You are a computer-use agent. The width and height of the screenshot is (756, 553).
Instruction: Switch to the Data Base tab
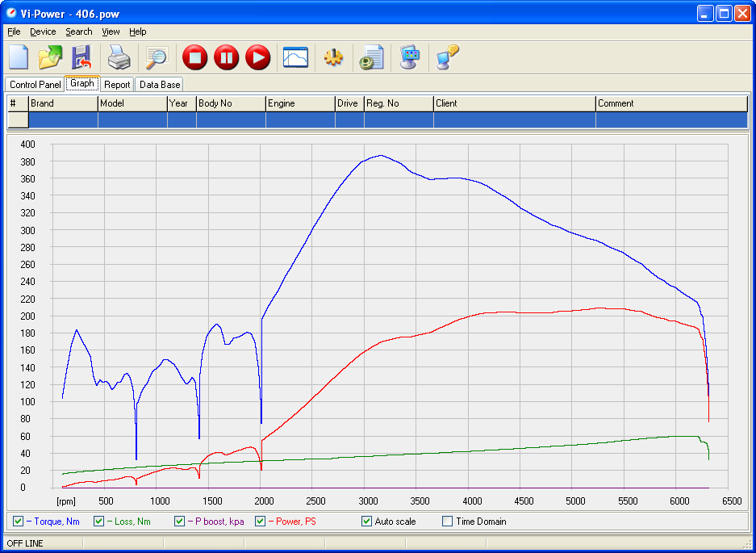coord(159,85)
